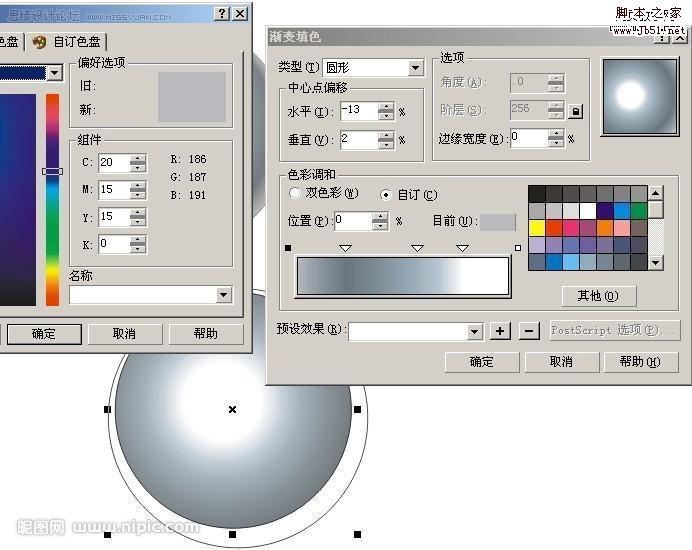Viewport: 692px width, 550px height.
Task: Click the dark blue color picker field
Action: tap(18, 200)
